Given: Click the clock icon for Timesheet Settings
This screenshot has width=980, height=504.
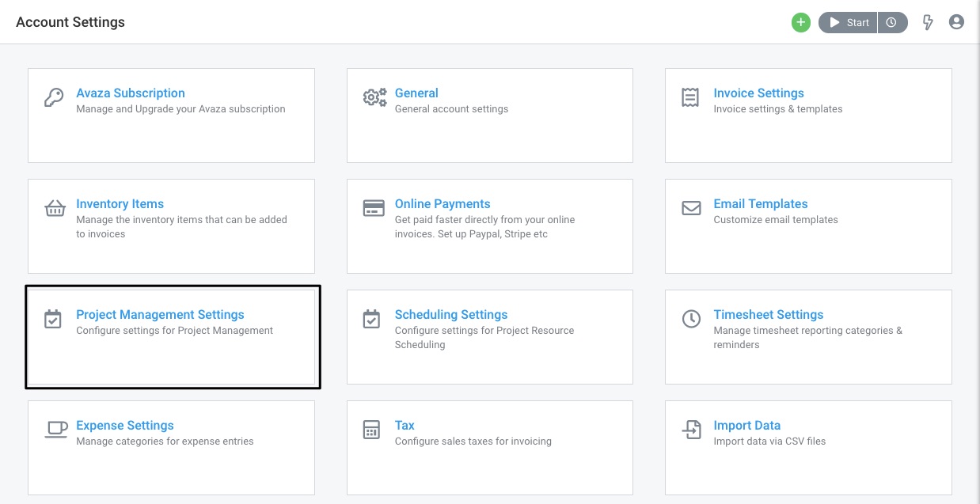Looking at the screenshot, I should (691, 319).
